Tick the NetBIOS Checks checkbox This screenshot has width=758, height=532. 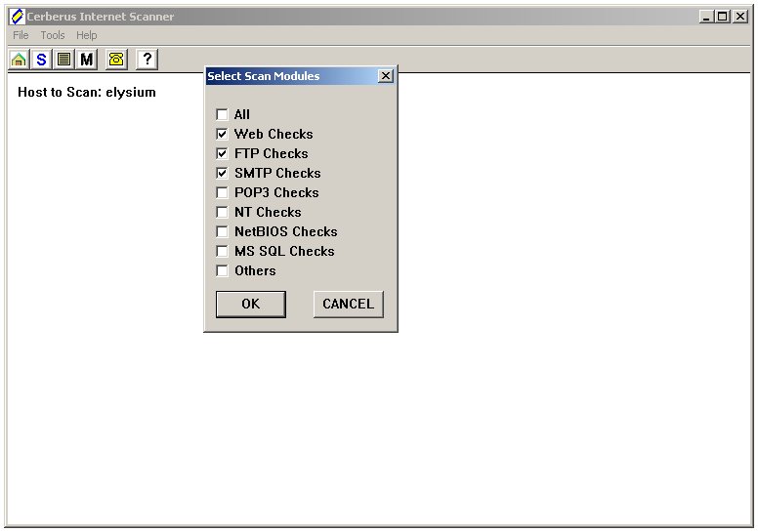click(222, 231)
